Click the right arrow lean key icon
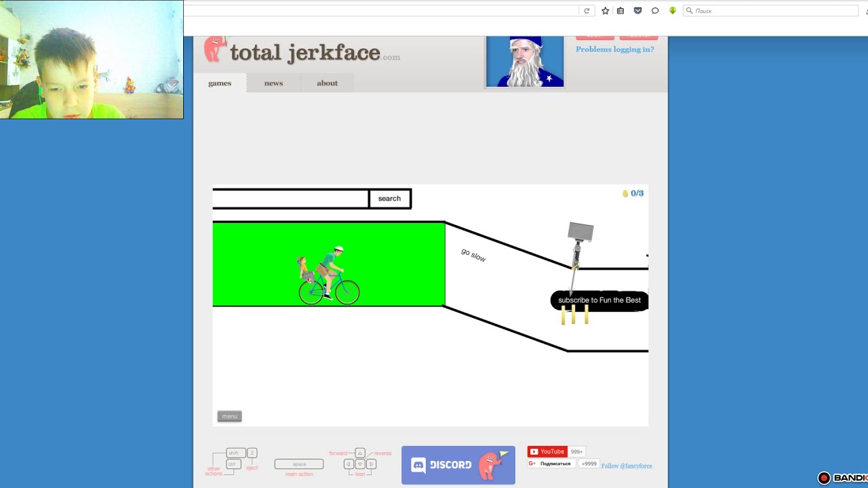 [x=371, y=464]
